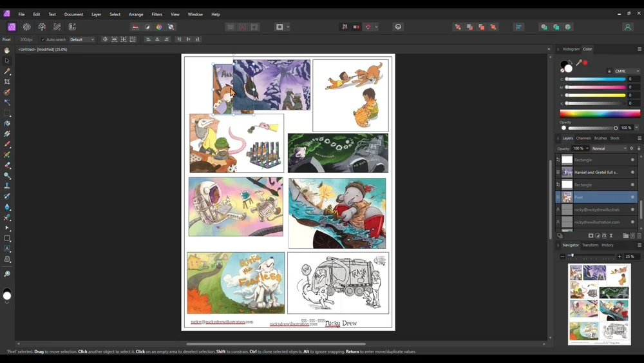
Task: Open the Auto-select Default dropdown
Action: [82, 39]
